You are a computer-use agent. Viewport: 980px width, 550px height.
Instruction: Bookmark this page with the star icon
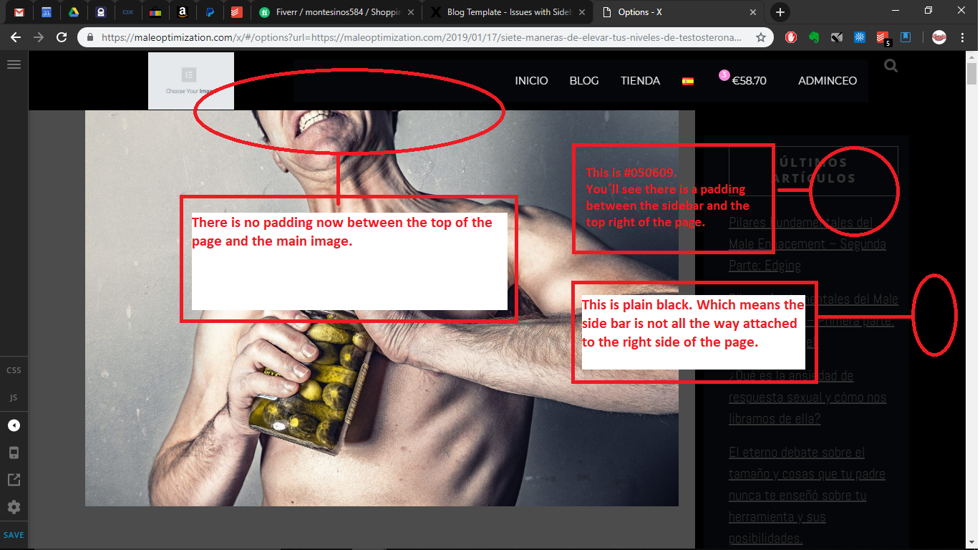click(761, 37)
